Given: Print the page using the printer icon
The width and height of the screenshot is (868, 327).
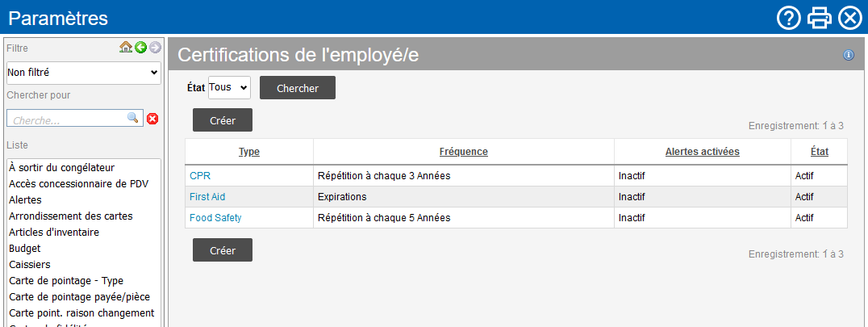Looking at the screenshot, I should 820,18.
